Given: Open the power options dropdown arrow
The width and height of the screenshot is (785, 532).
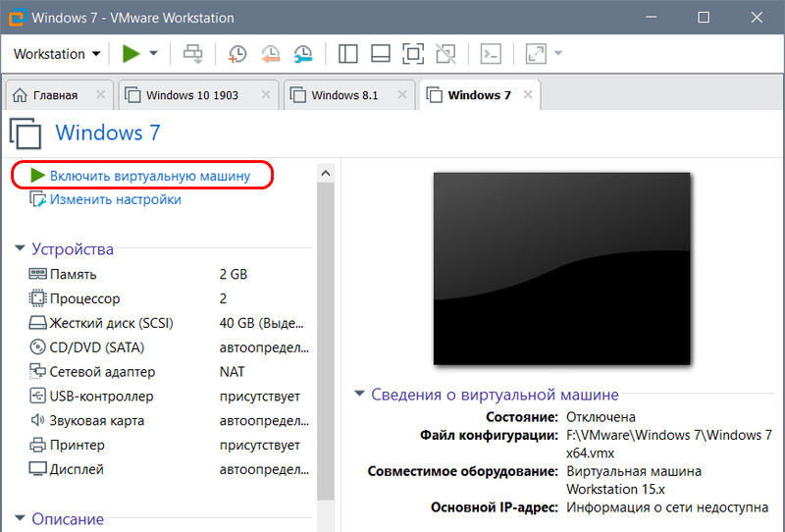Looking at the screenshot, I should coord(154,54).
